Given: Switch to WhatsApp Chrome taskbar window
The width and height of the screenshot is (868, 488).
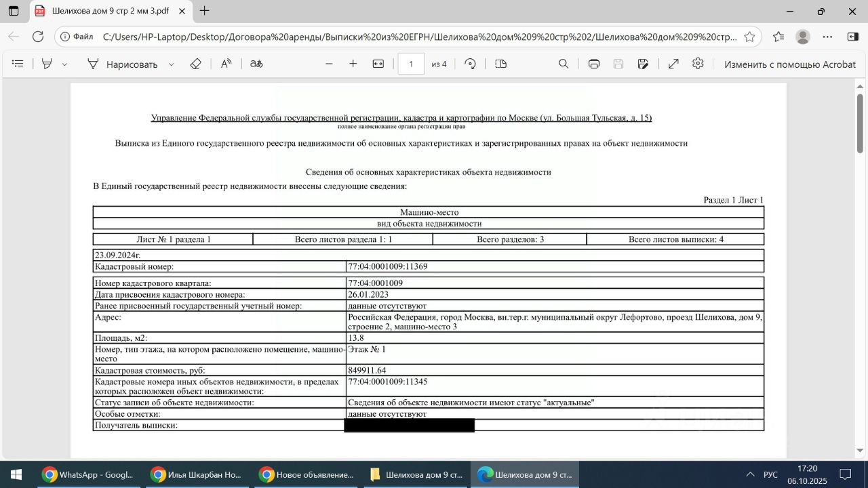Looking at the screenshot, I should click(88, 474).
